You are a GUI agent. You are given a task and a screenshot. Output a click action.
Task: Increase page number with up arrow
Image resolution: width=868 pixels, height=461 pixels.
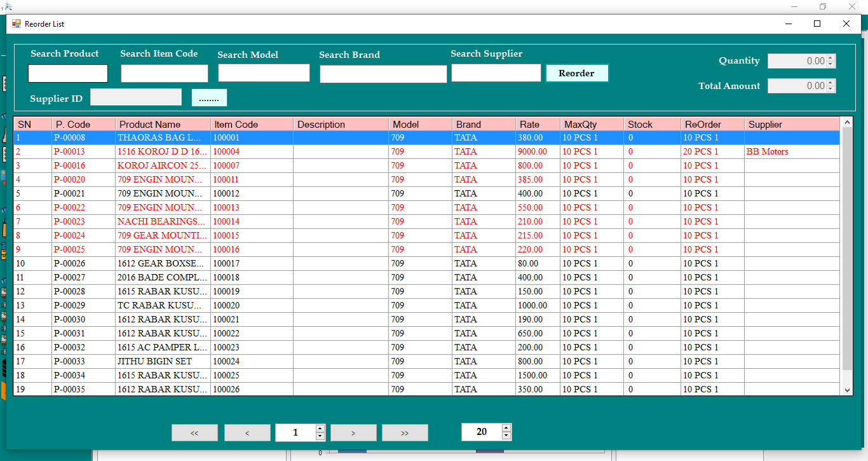(x=320, y=429)
